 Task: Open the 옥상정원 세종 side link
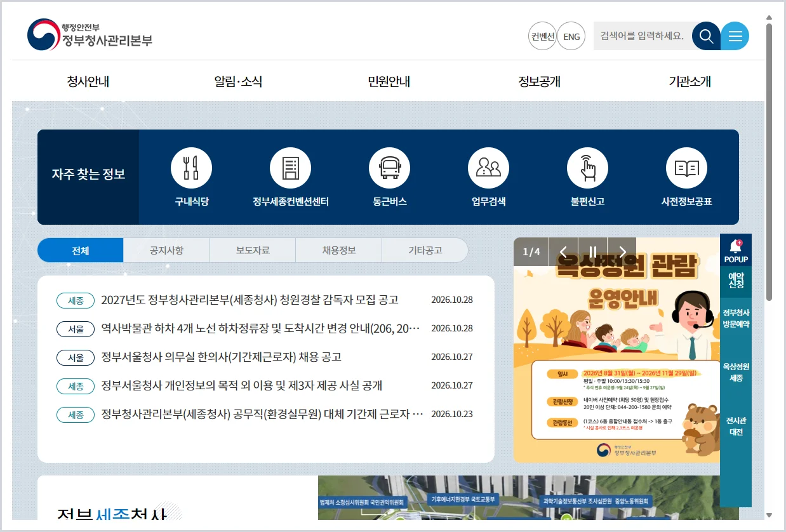pyautogui.click(x=736, y=372)
